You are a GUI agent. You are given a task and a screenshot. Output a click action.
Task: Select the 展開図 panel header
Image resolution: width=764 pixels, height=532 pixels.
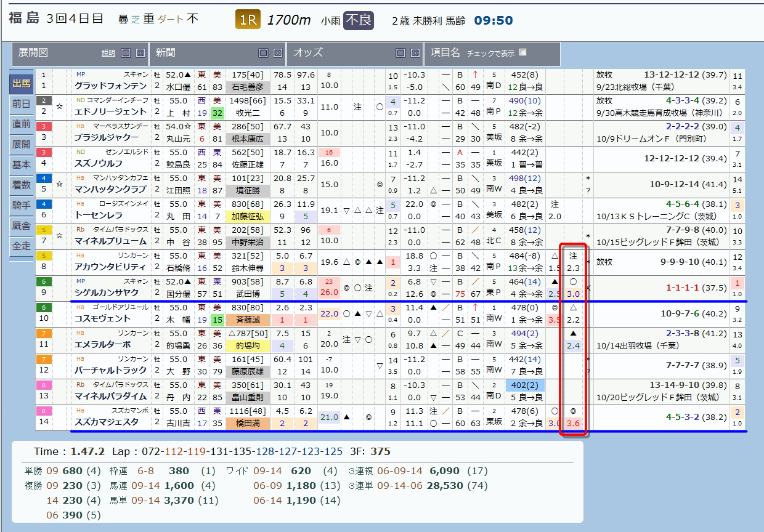pos(80,54)
